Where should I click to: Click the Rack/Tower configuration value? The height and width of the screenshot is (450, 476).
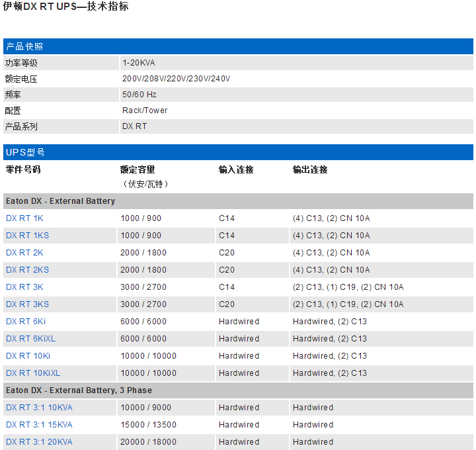coord(145,111)
